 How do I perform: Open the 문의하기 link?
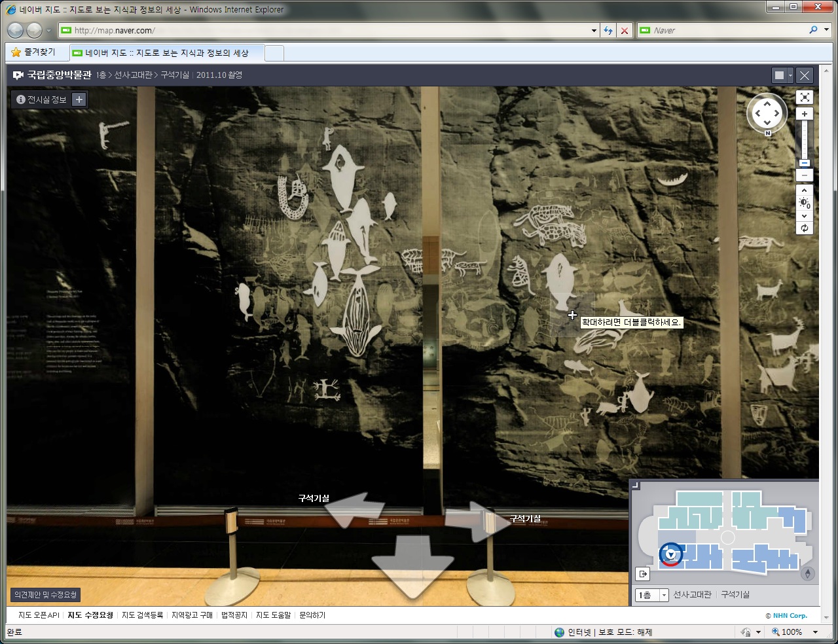(x=312, y=615)
